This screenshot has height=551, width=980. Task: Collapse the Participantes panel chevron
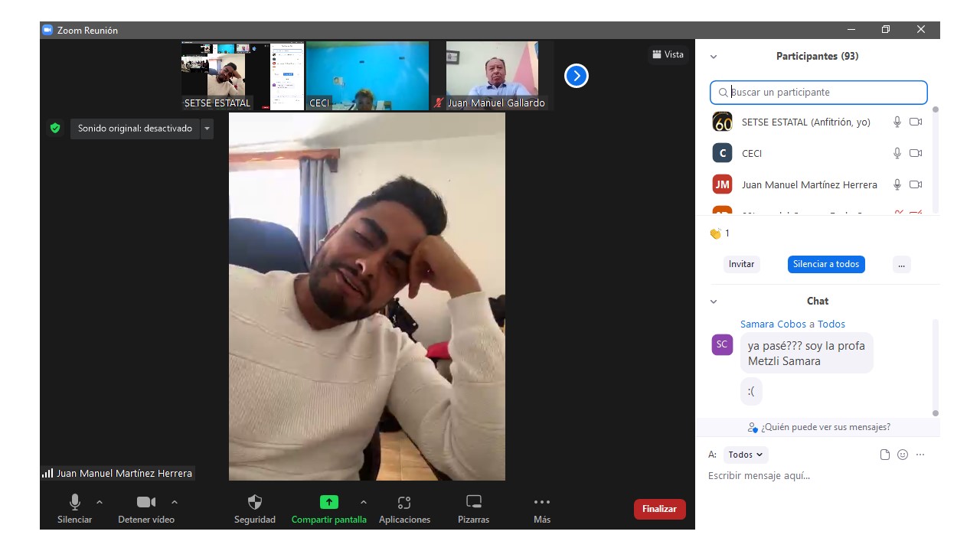pos(714,57)
